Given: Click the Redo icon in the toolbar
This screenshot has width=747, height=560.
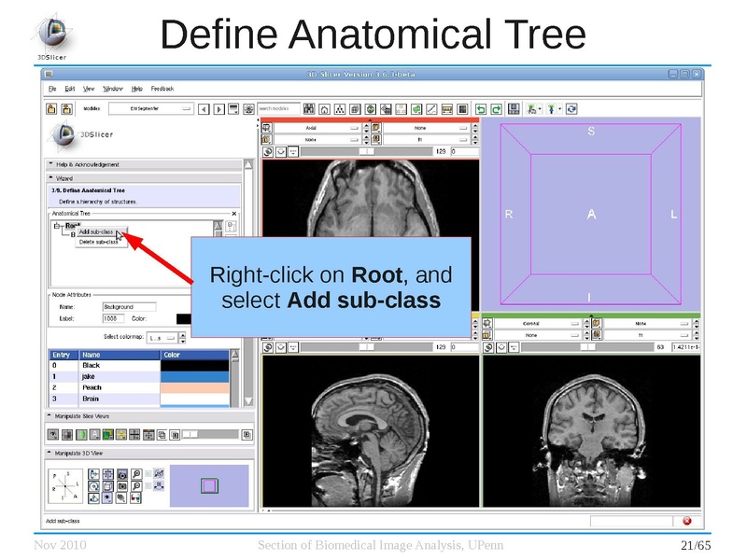Looking at the screenshot, I should click(495, 109).
